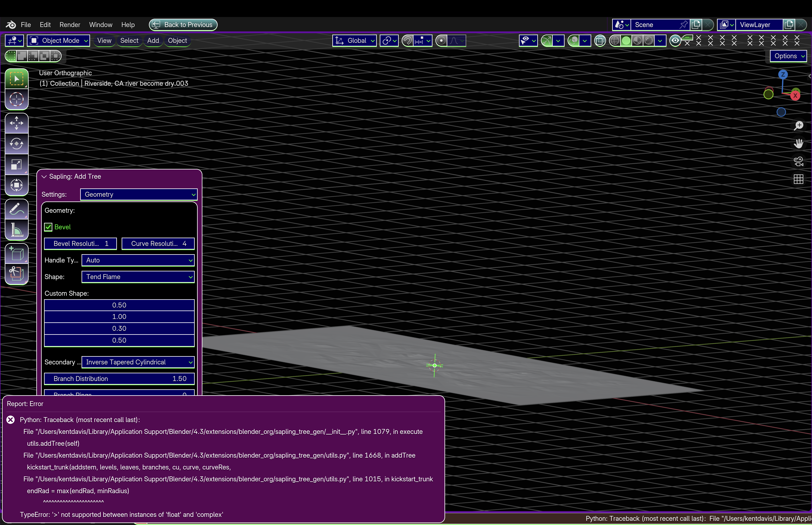Open the Object Mode dropdown

(x=59, y=40)
